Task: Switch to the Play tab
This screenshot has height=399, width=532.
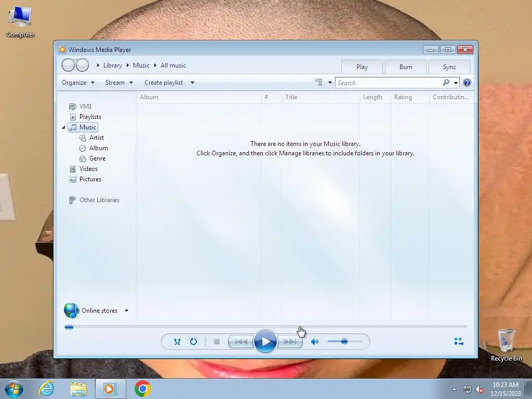Action: 362,67
